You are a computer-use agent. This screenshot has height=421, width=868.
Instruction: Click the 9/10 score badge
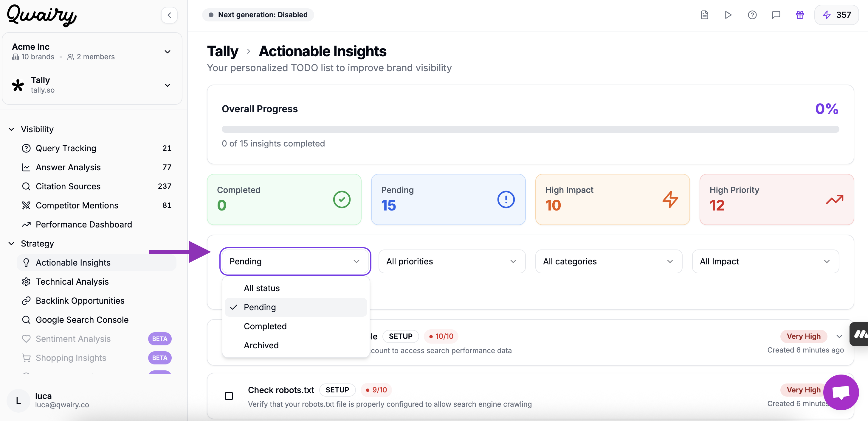pyautogui.click(x=376, y=390)
